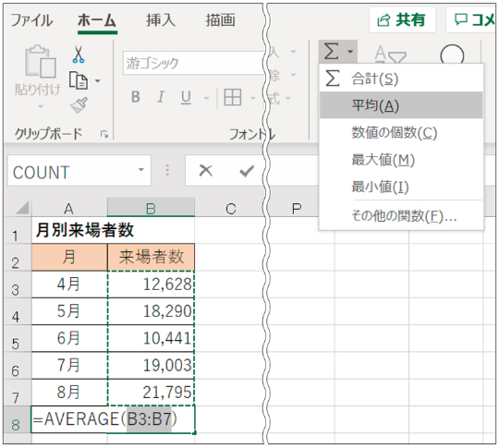Image resolution: width=499 pixels, height=448 pixels.
Task: Click the Borders grid icon
Action: (x=233, y=97)
